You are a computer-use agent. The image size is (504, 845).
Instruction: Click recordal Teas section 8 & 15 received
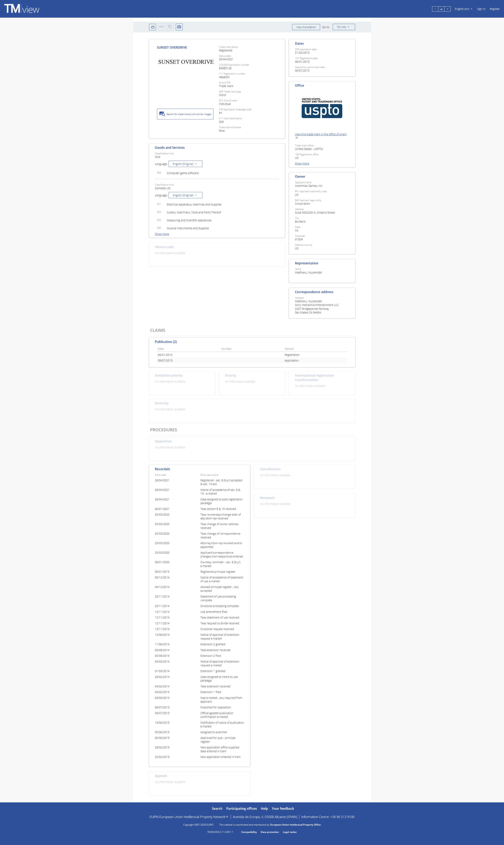[218, 509]
